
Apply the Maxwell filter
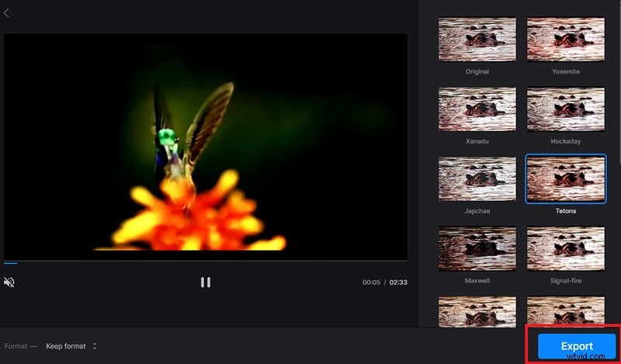click(x=477, y=248)
